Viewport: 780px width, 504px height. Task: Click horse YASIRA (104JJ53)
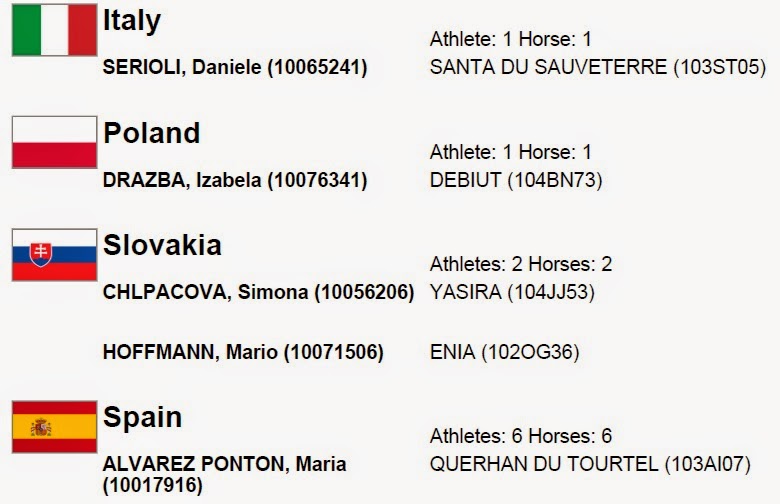[x=512, y=292]
